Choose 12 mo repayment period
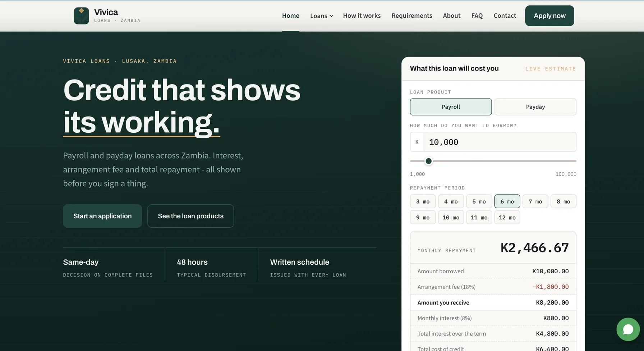644x351 pixels. coord(507,218)
